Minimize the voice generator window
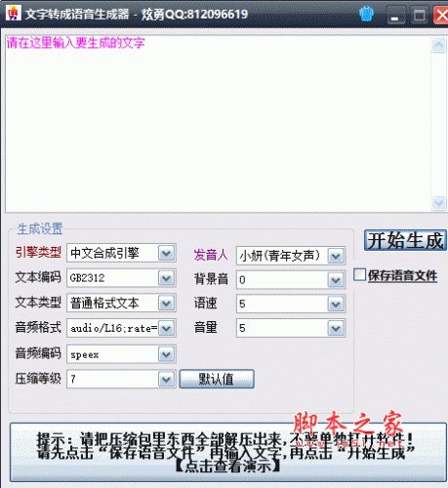The width and height of the screenshot is (448, 488). (x=395, y=15)
